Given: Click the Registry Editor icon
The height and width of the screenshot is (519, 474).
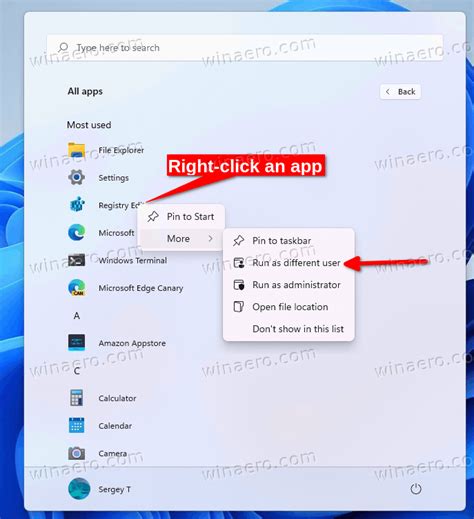Looking at the screenshot, I should click(x=77, y=205).
